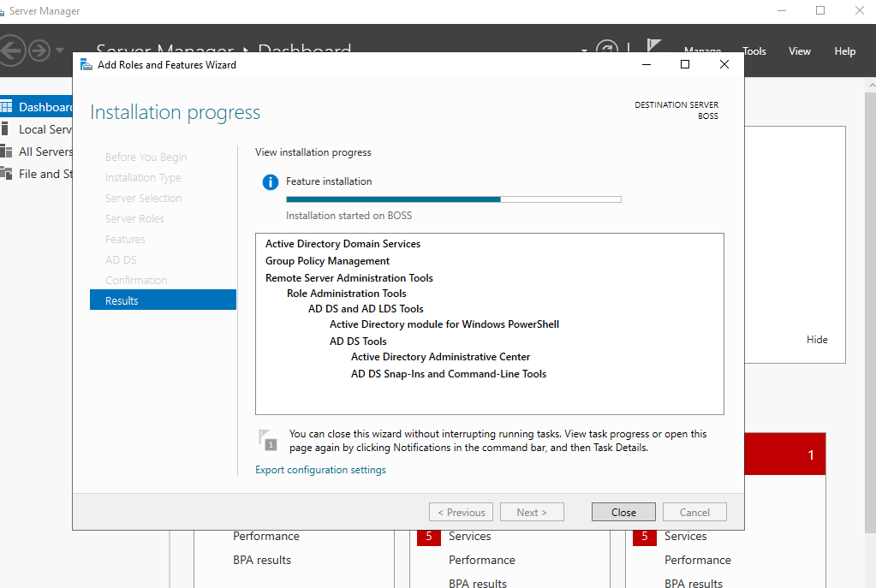Click the forward navigation arrow icon
The image size is (876, 588).
39,50
